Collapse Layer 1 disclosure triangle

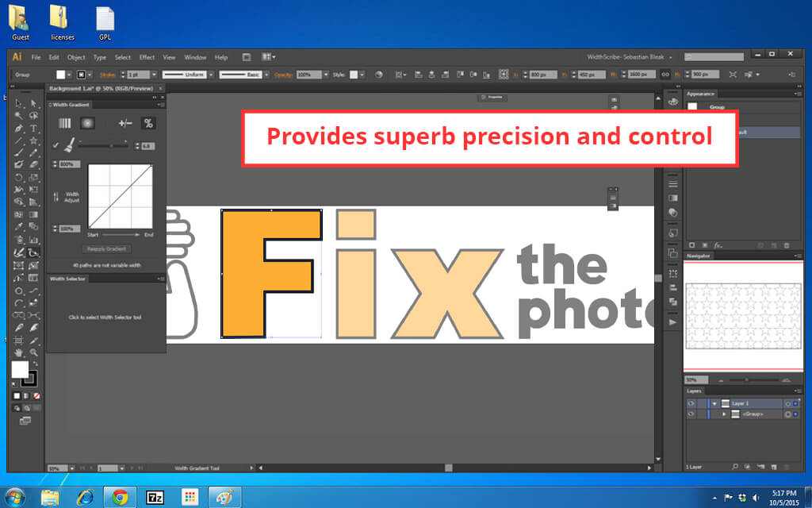pyautogui.click(x=714, y=403)
